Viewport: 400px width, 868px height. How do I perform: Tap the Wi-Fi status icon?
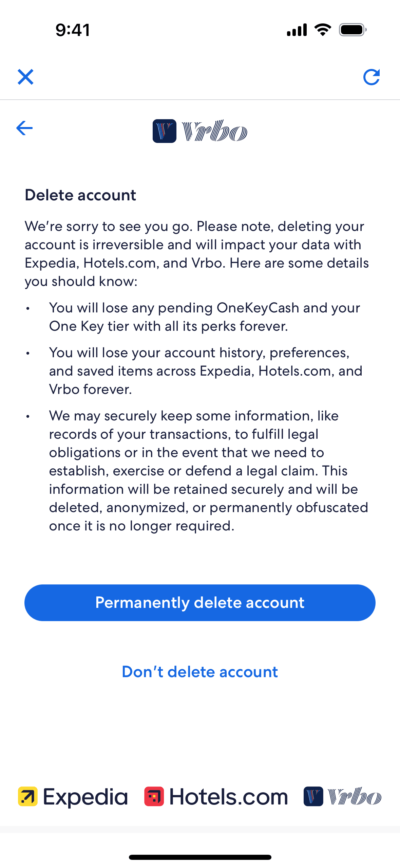pyautogui.click(x=323, y=30)
